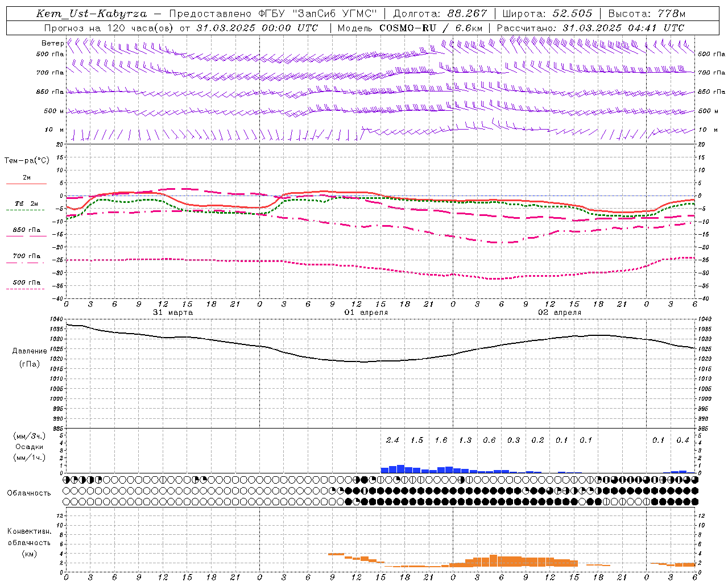Click the date label 01 апреля

pos(366,313)
